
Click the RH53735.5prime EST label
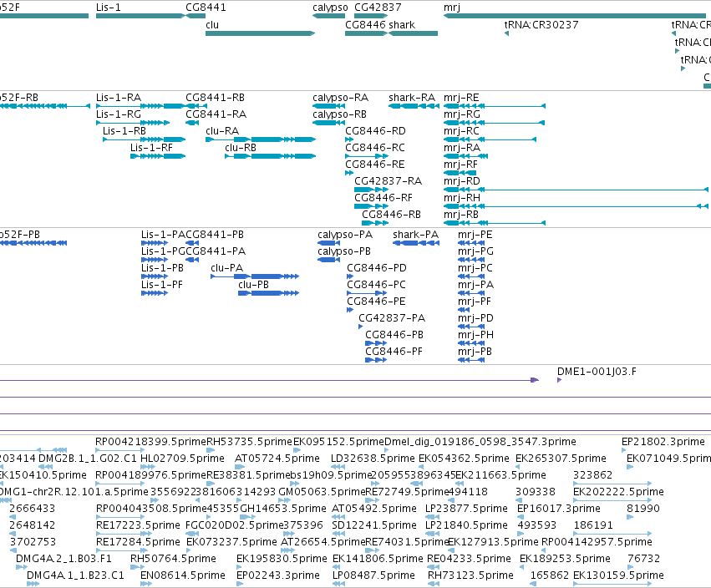click(250, 442)
